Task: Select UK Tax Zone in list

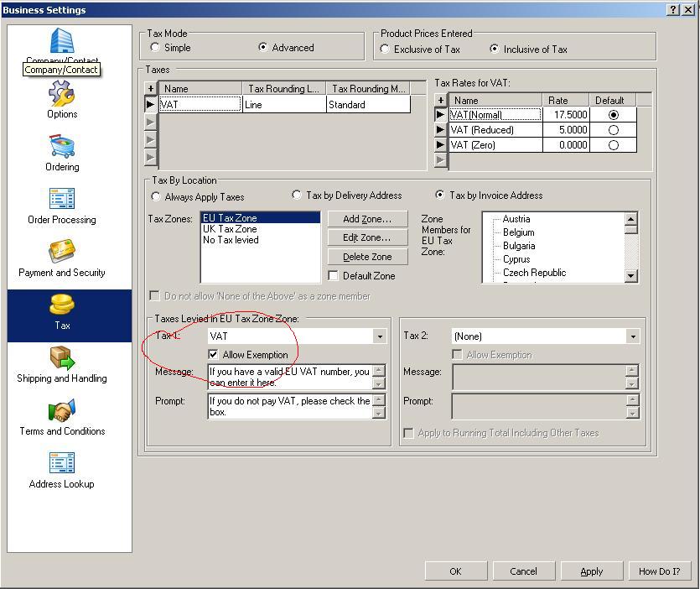Action: tap(230, 229)
